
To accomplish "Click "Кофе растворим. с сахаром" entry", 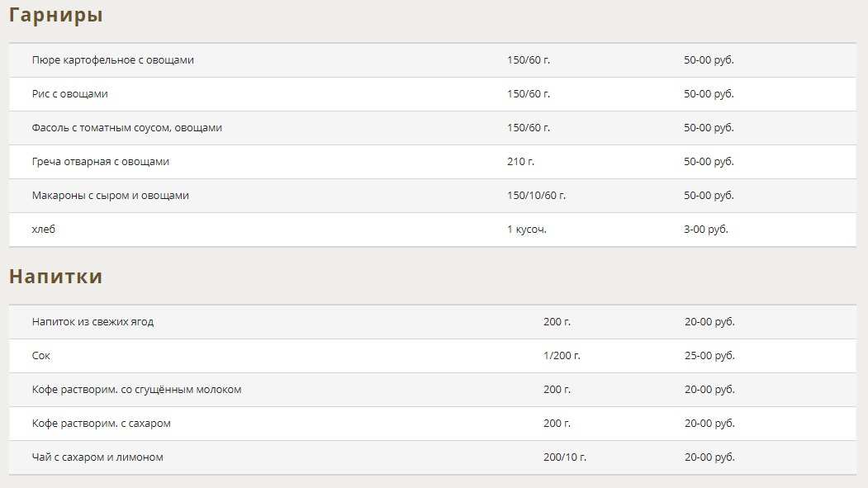I will point(102,424).
